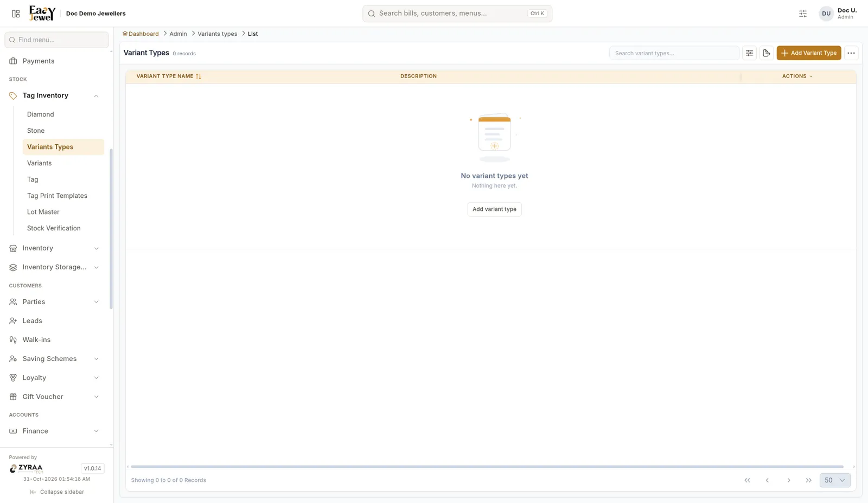The height and width of the screenshot is (503, 868).
Task: Click the EasyJewel logo
Action: point(42,13)
